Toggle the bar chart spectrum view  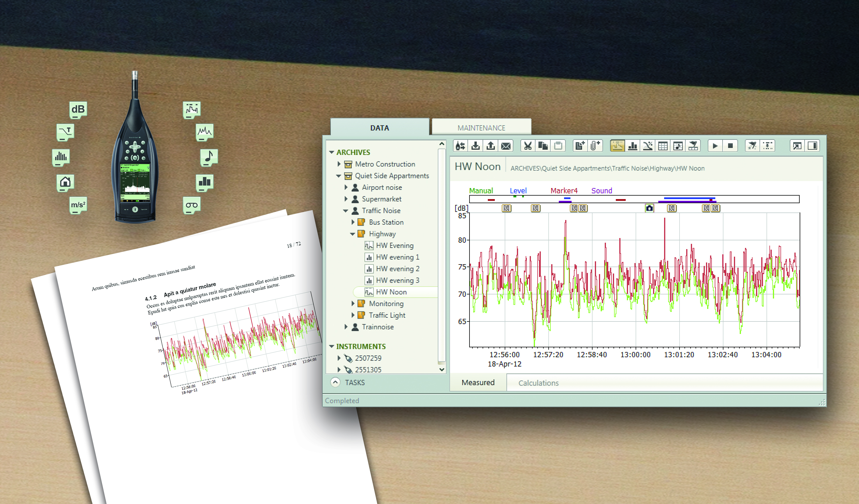coord(633,146)
